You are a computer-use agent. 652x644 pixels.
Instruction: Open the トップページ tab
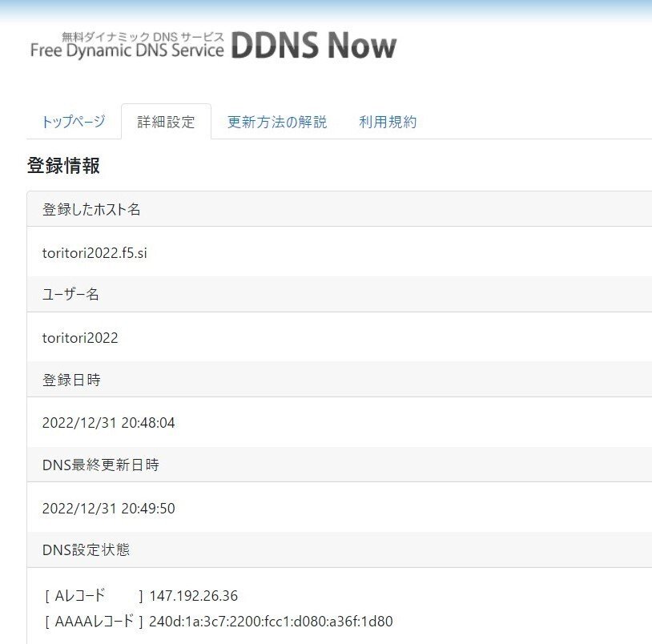(74, 122)
